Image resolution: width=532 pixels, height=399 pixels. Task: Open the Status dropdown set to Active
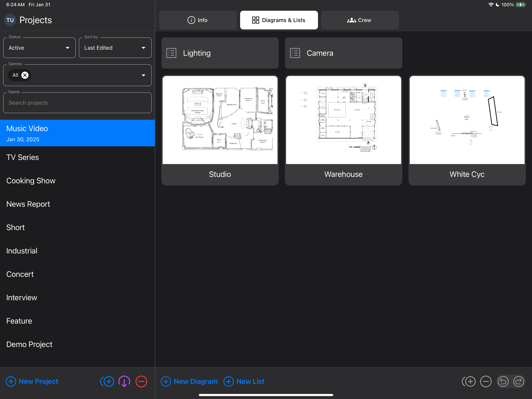coord(40,48)
